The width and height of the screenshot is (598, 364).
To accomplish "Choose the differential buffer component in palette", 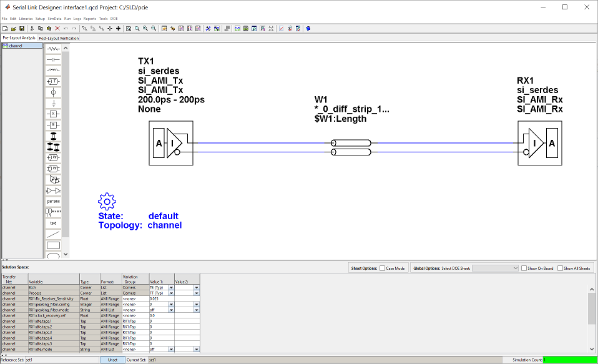I will pyautogui.click(x=54, y=190).
